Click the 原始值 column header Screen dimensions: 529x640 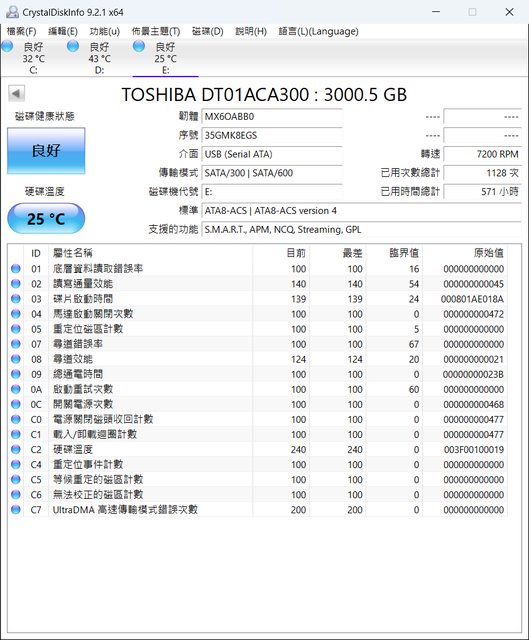[x=489, y=253]
